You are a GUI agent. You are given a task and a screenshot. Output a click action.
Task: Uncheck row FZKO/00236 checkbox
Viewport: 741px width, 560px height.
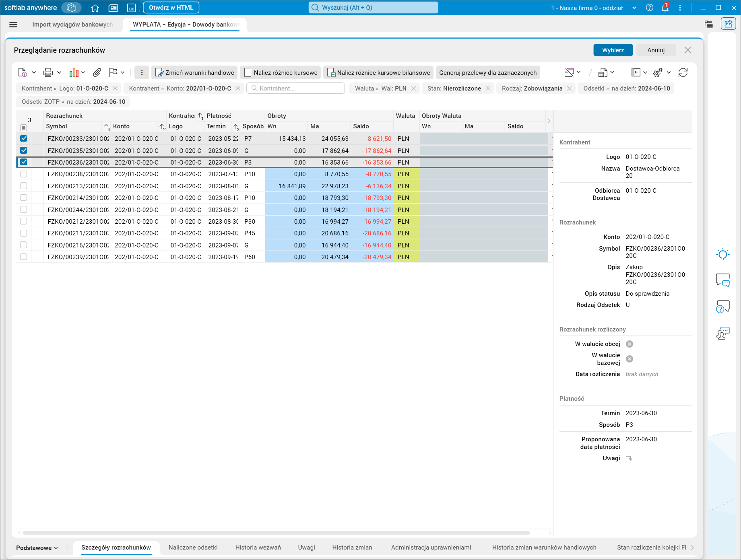[x=24, y=162]
